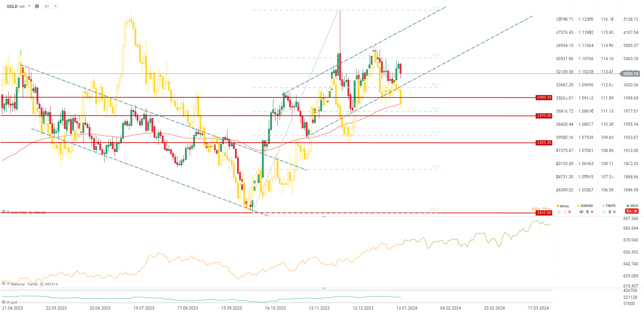Click the 16.10.2023 date on time axis

275,308
